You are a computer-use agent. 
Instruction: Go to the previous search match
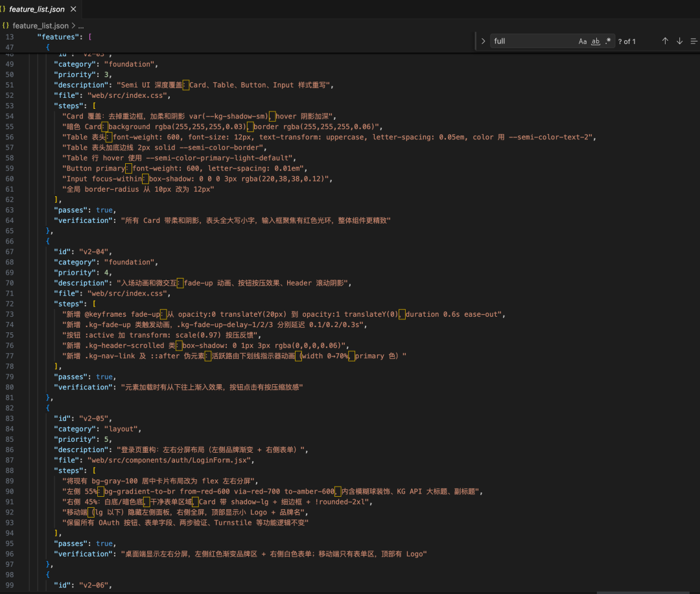tap(665, 41)
